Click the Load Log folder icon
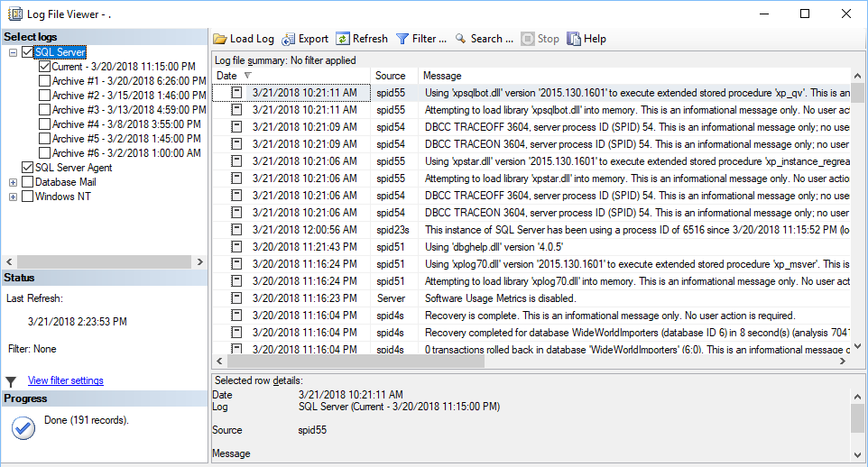Viewport: 868px width, 467px height. 220,39
